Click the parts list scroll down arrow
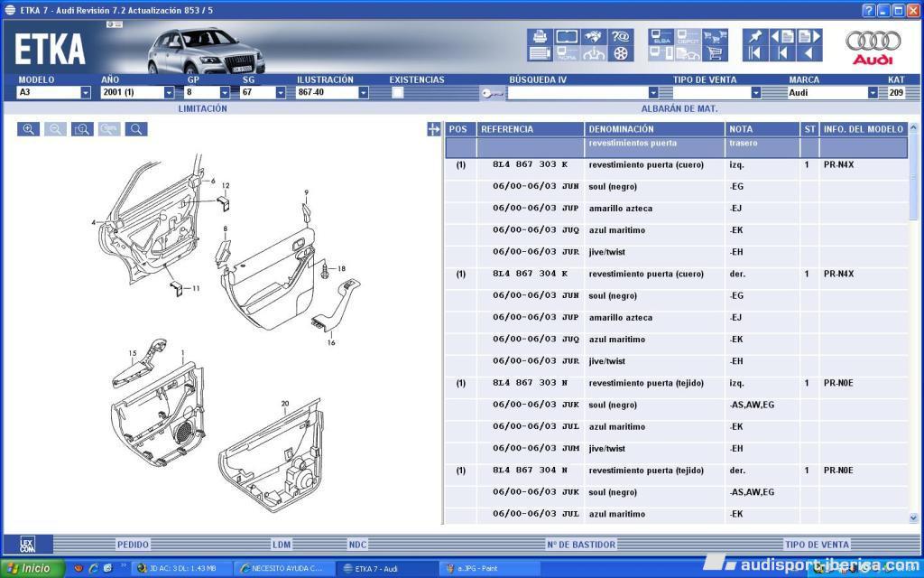Viewport: 924px width, 578px height. [x=913, y=517]
